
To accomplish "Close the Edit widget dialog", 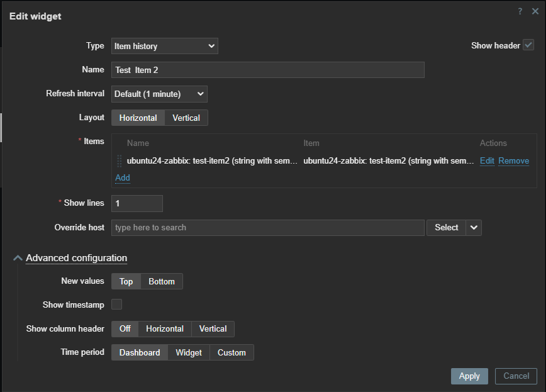I will [535, 11].
